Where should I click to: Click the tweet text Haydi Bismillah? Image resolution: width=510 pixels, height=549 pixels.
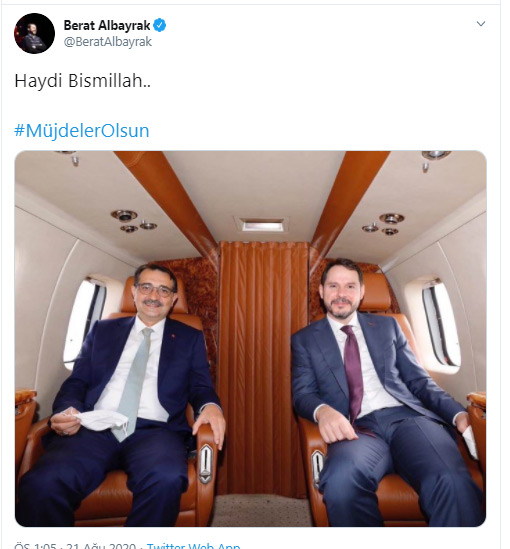[83, 81]
